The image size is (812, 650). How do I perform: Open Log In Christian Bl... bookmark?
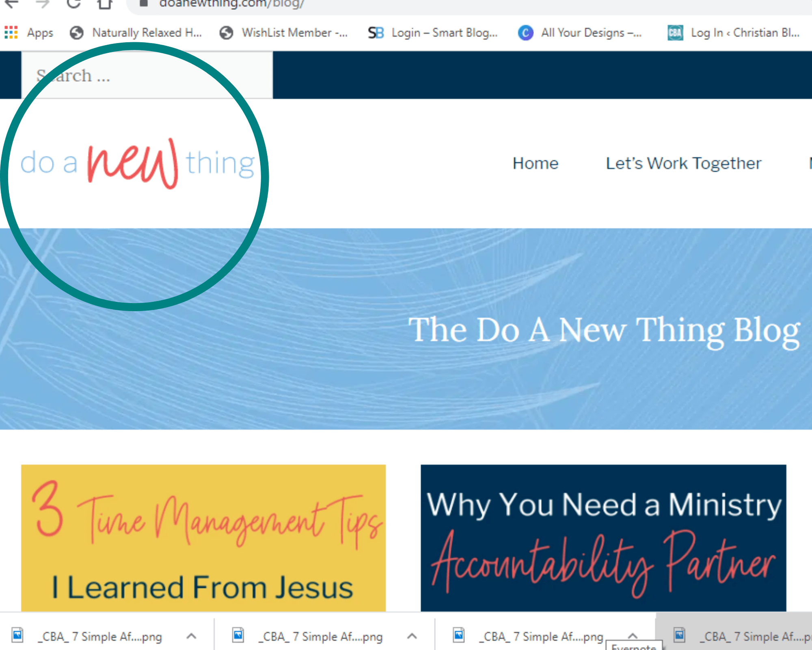click(734, 32)
